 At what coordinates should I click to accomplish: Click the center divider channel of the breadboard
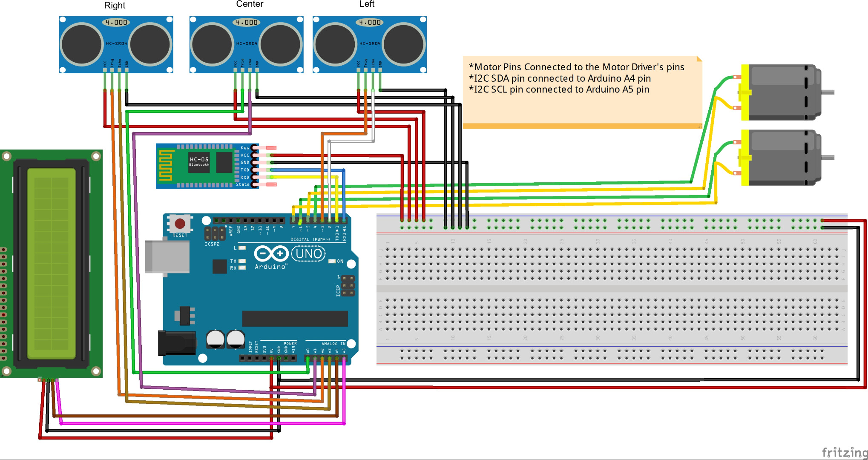pos(612,289)
